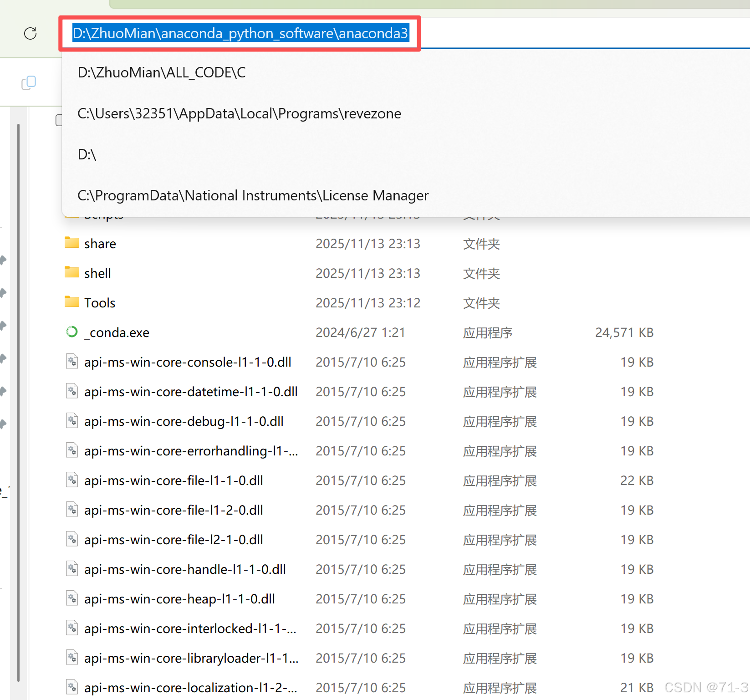
Task: Click the 文件夹 type in the share row
Action: pyautogui.click(x=481, y=244)
